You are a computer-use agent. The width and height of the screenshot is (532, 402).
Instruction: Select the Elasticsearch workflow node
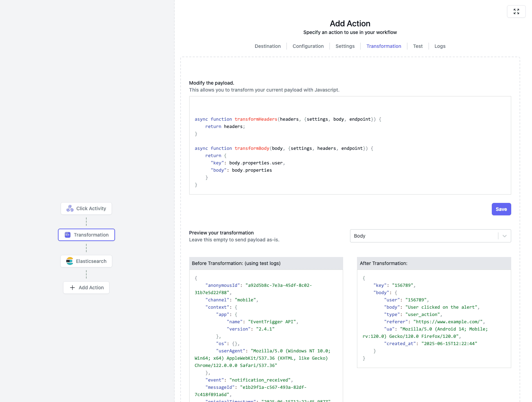pyautogui.click(x=86, y=261)
